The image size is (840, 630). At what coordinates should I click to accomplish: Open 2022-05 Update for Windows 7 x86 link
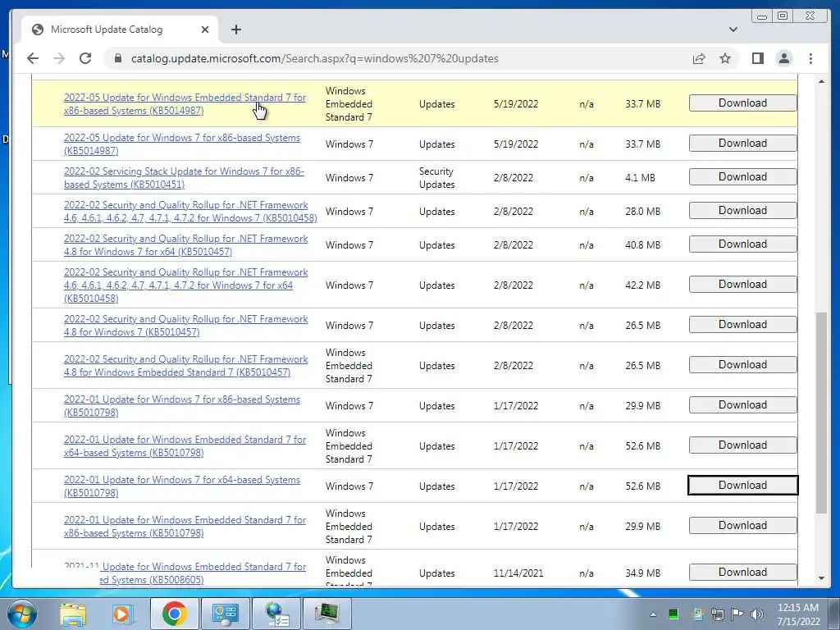pyautogui.click(x=181, y=144)
